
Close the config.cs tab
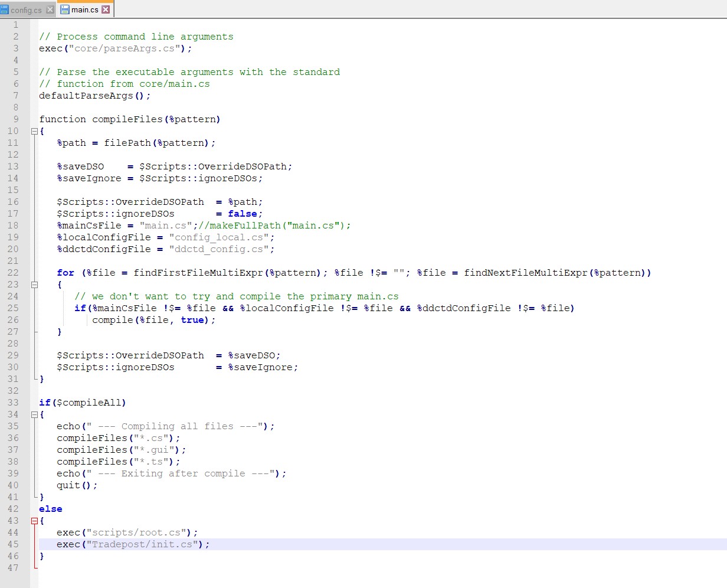click(50, 10)
